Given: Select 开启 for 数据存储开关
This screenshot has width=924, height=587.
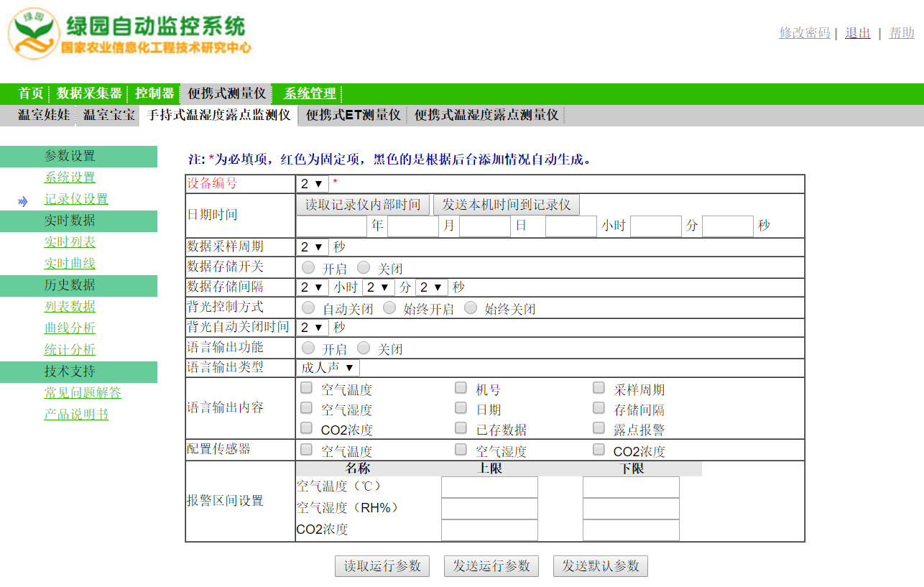Looking at the screenshot, I should (x=308, y=267).
